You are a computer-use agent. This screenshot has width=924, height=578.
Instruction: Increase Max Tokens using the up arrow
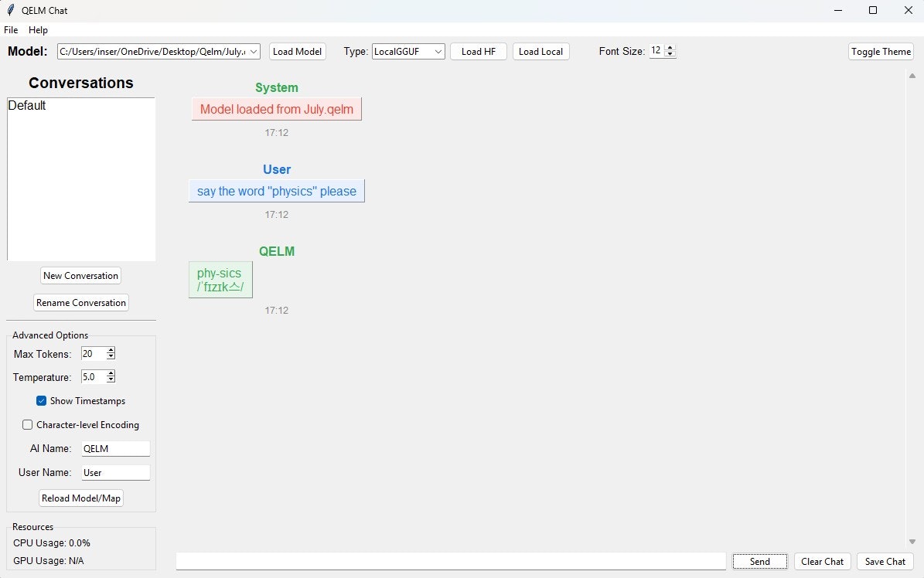pos(111,350)
